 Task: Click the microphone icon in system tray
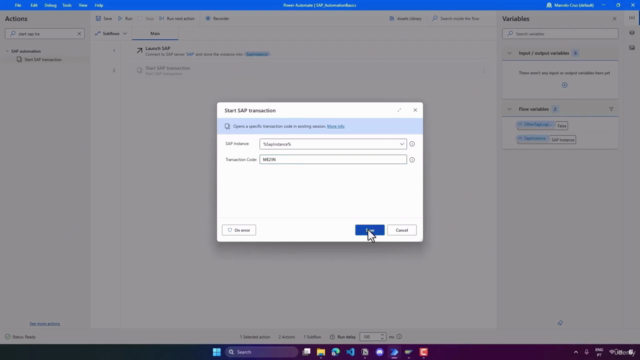(x=587, y=352)
